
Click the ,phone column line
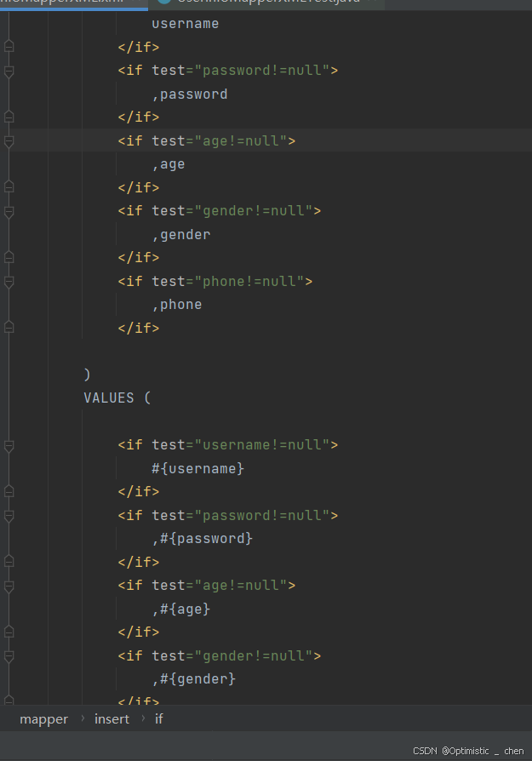coord(177,305)
